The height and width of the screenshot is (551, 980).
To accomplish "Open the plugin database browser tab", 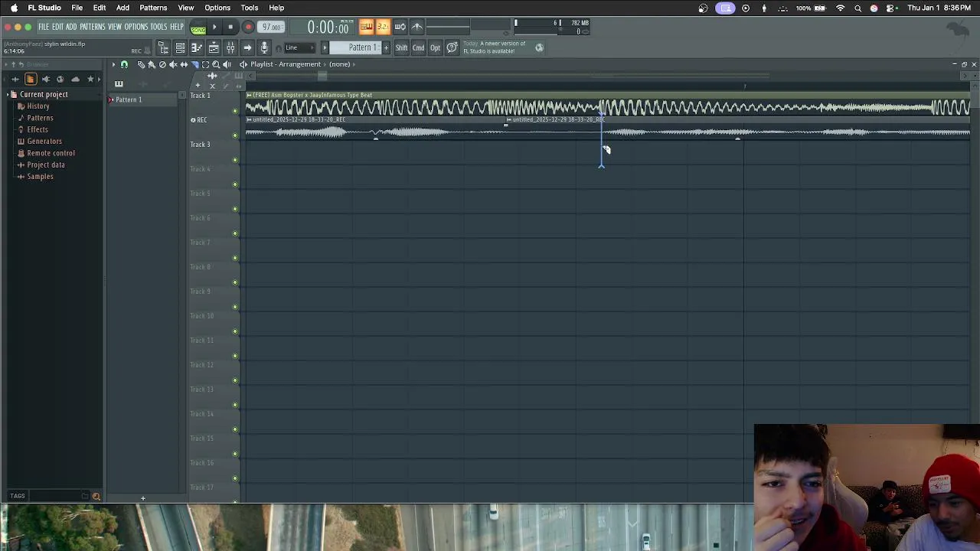I will pos(46,80).
